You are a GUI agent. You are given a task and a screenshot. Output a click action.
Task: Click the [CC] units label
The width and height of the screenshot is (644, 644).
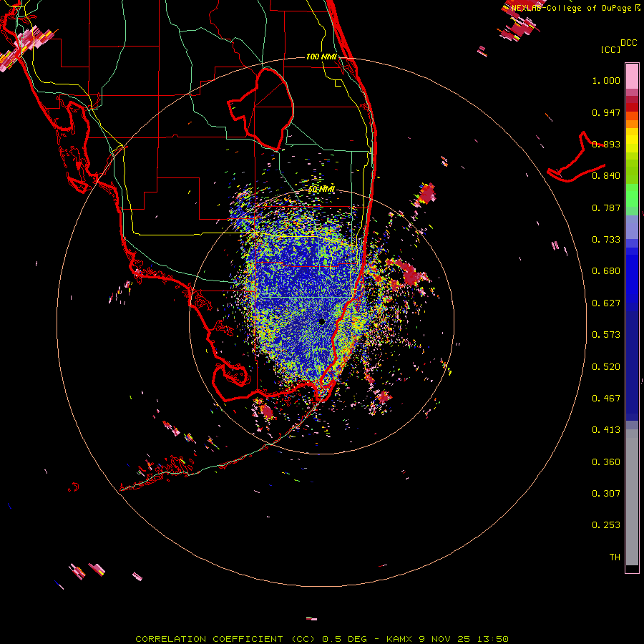(x=610, y=49)
